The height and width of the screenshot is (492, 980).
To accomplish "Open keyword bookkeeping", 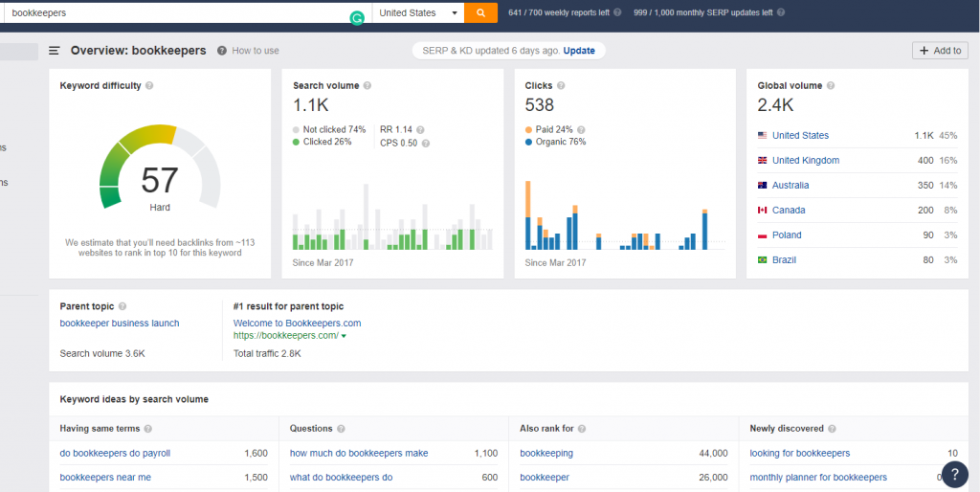I will pos(546,454).
